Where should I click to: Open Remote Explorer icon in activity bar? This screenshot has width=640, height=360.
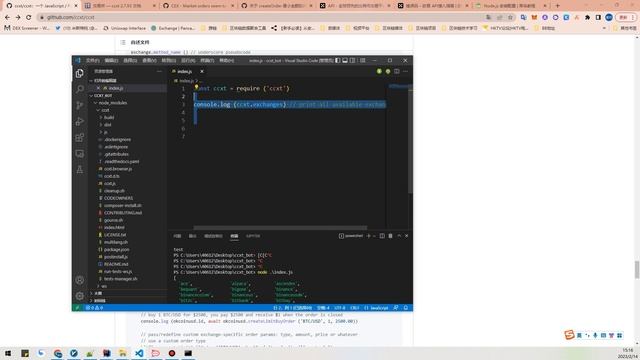tap(80, 153)
